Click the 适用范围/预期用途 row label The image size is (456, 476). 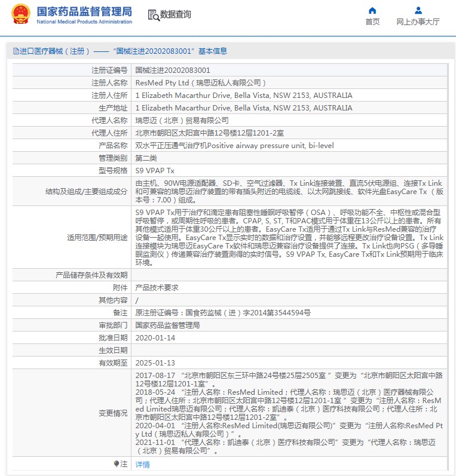[97, 237]
